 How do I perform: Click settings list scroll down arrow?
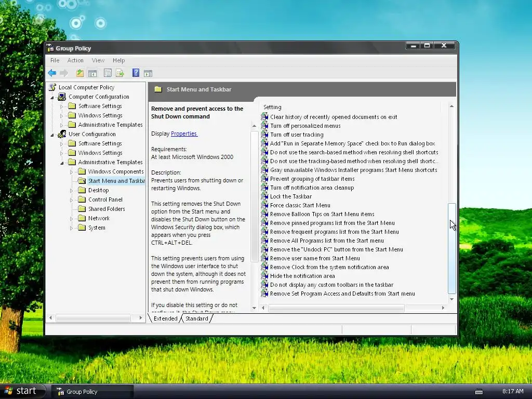click(x=451, y=299)
